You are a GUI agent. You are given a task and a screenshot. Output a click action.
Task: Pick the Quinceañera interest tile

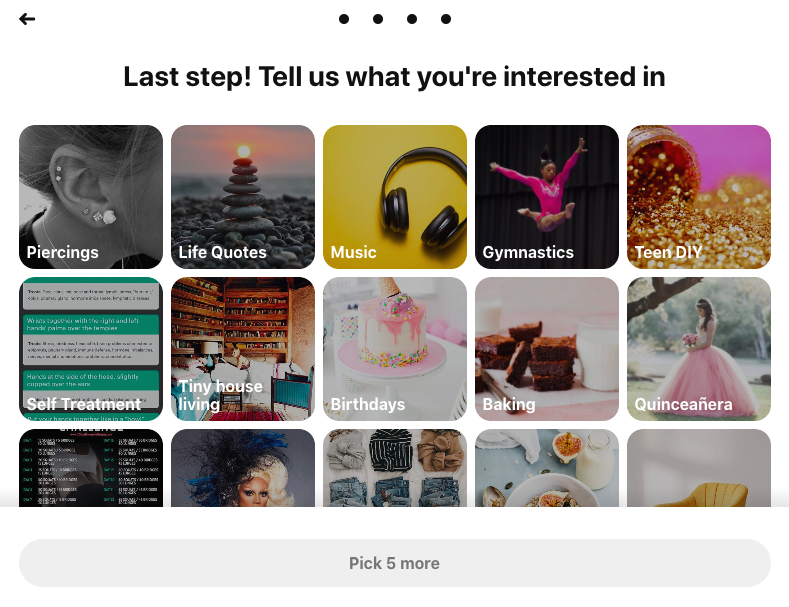coord(699,349)
